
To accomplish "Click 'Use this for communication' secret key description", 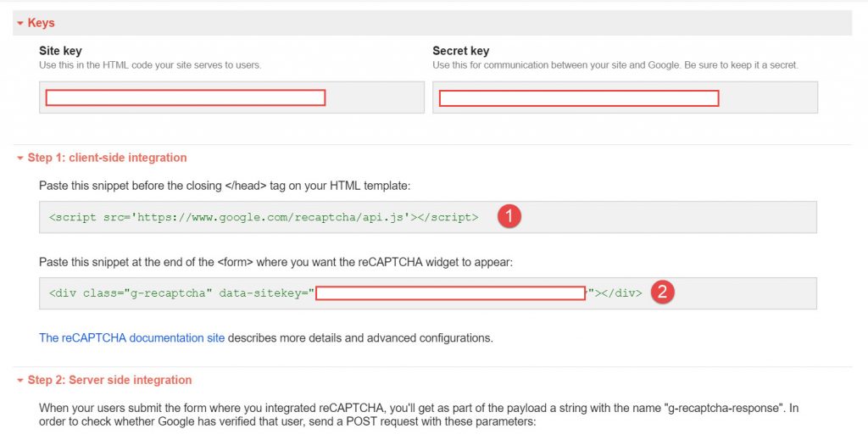I will coord(615,65).
